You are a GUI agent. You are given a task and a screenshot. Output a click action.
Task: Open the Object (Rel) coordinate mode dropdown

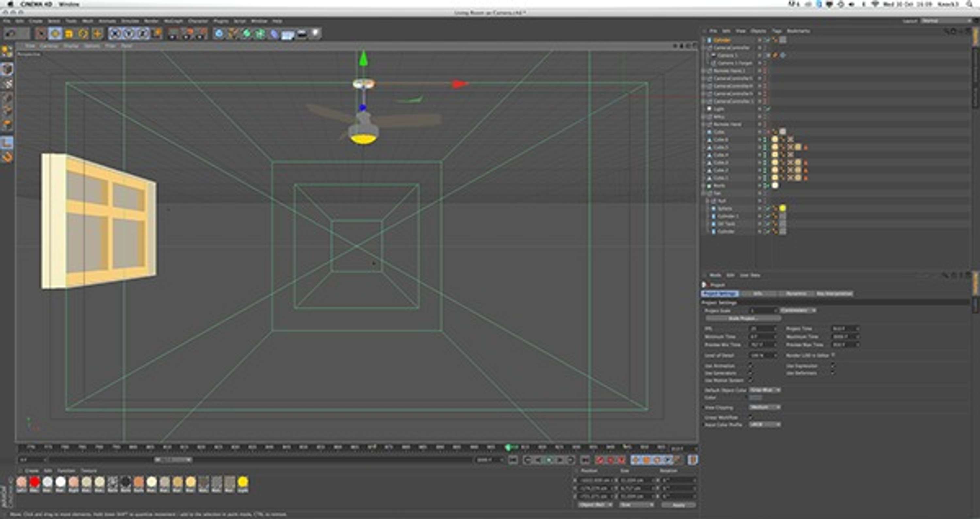click(595, 505)
